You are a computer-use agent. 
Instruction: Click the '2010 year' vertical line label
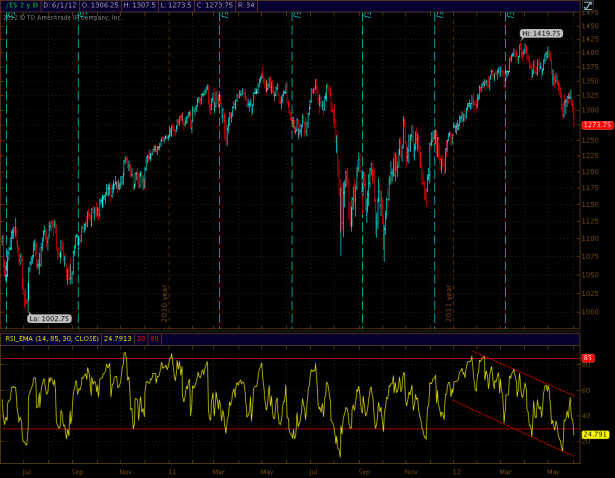pyautogui.click(x=166, y=298)
